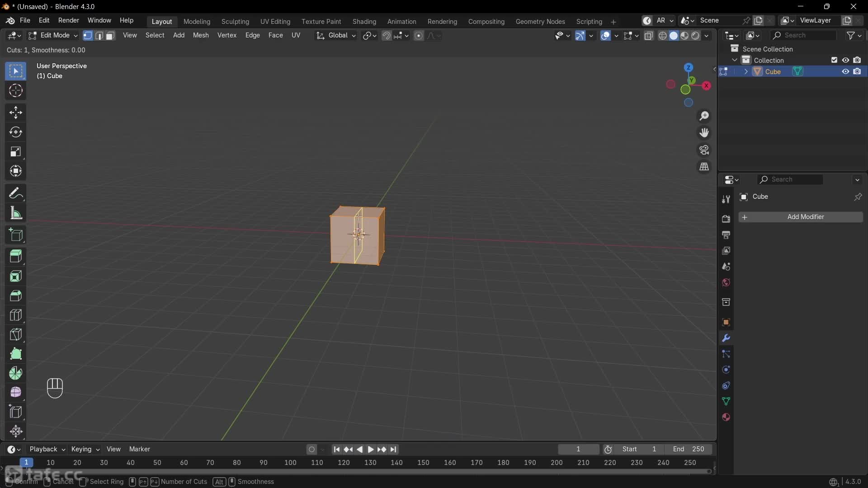Image resolution: width=868 pixels, height=488 pixels.
Task: Toggle camera view in viewport
Action: click(704, 150)
